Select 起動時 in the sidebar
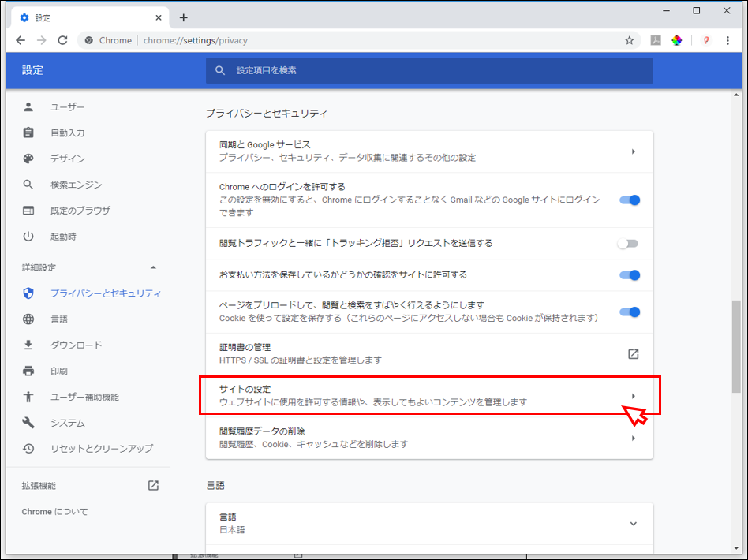Image resolution: width=748 pixels, height=560 pixels. [63, 236]
